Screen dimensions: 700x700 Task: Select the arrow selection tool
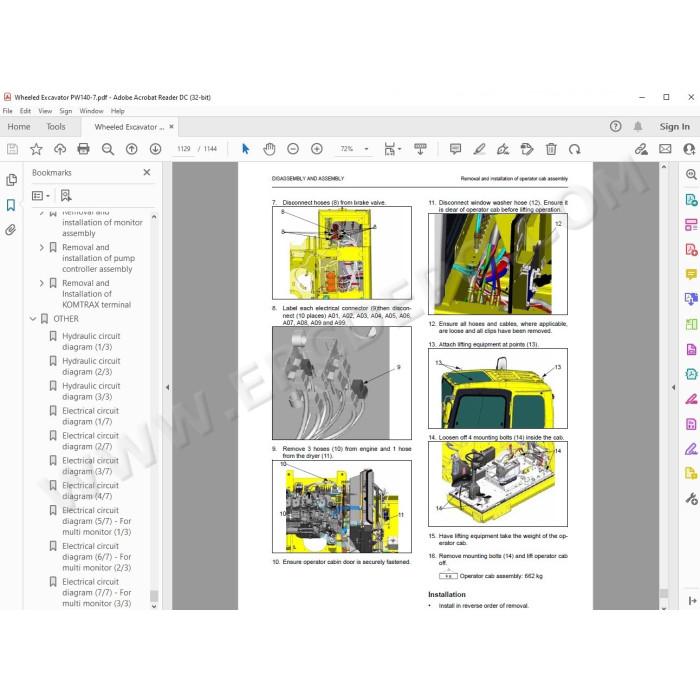click(245, 149)
